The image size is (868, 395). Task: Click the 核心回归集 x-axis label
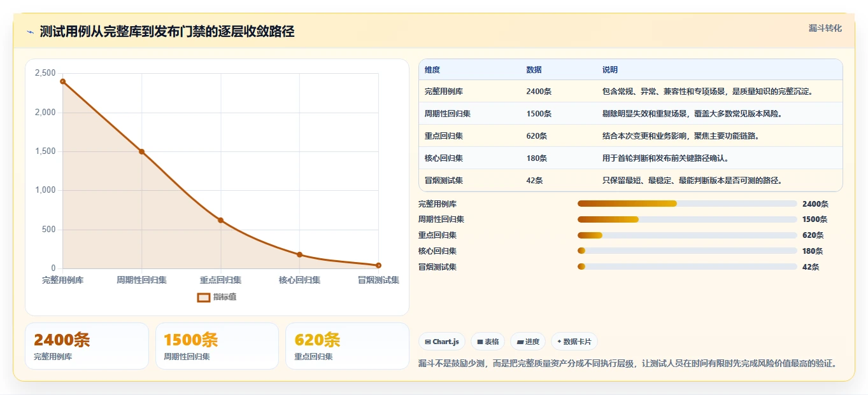click(299, 280)
